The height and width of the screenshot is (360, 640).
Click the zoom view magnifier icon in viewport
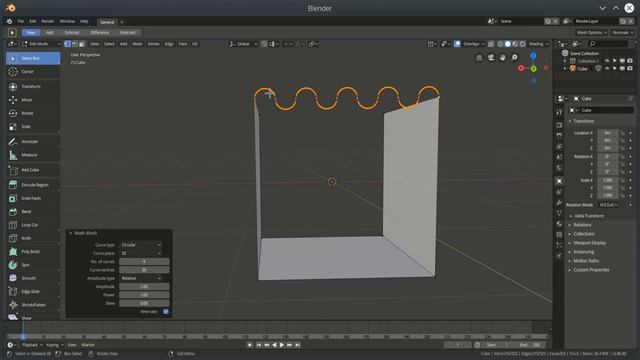click(514, 58)
